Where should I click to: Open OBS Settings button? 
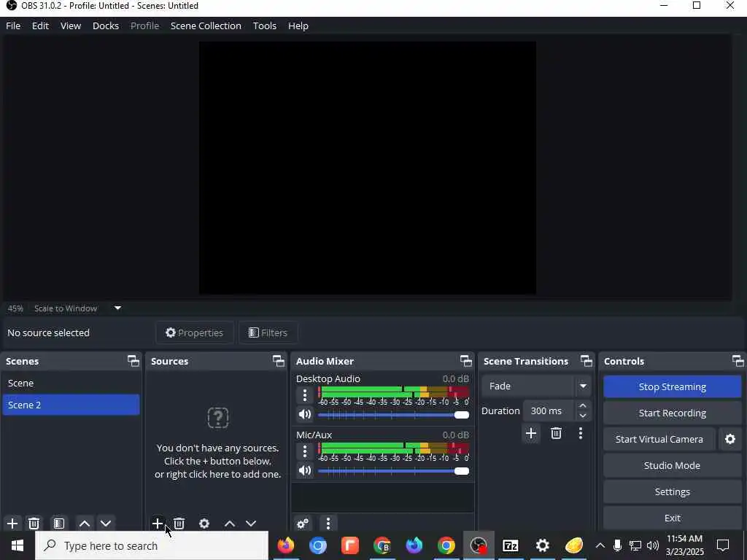(672, 491)
